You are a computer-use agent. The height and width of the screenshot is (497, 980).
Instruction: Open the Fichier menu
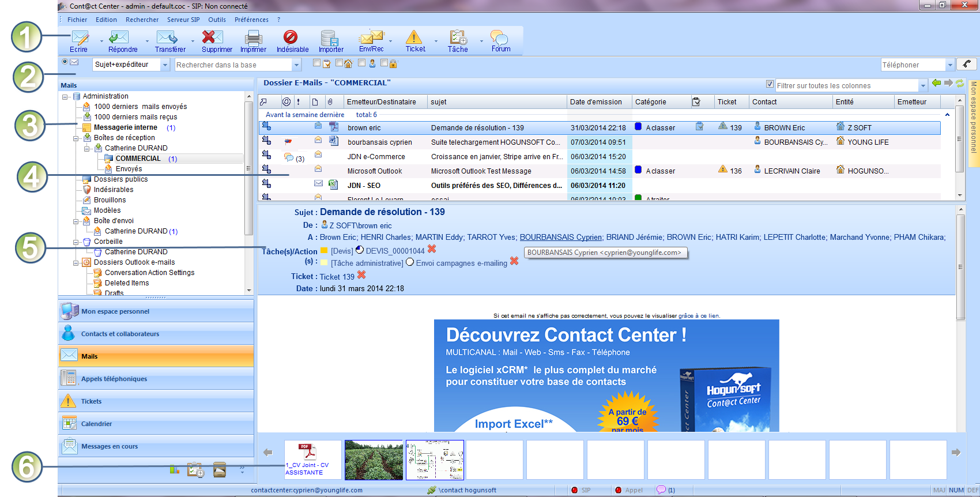(77, 20)
